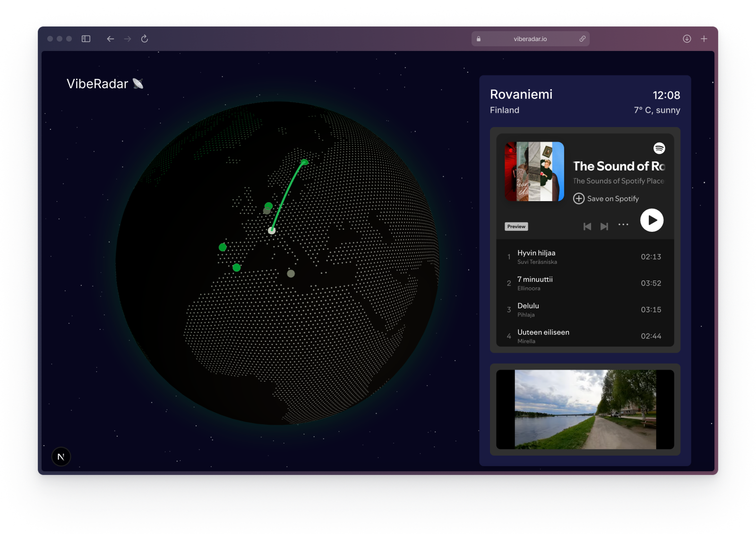Click the 7° C, sunny weather text

pyautogui.click(x=657, y=110)
